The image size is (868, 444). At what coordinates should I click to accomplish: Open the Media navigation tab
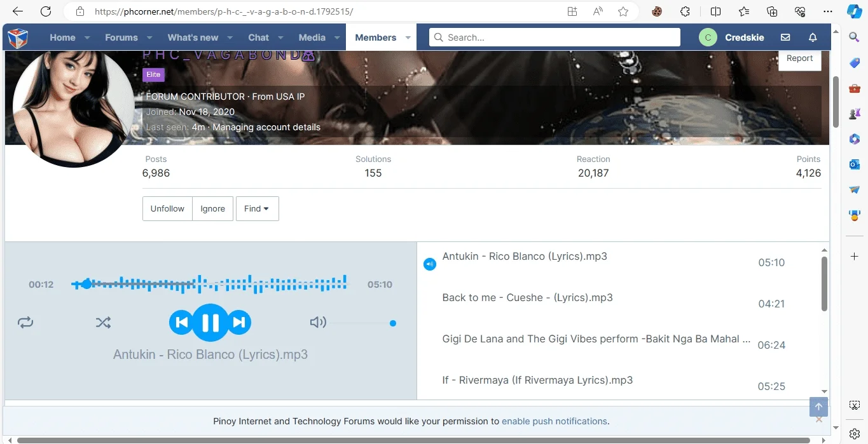click(312, 37)
